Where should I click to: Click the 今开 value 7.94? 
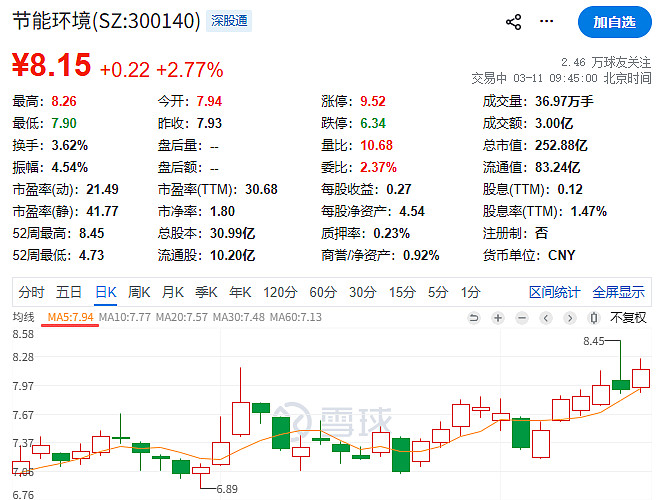209,101
